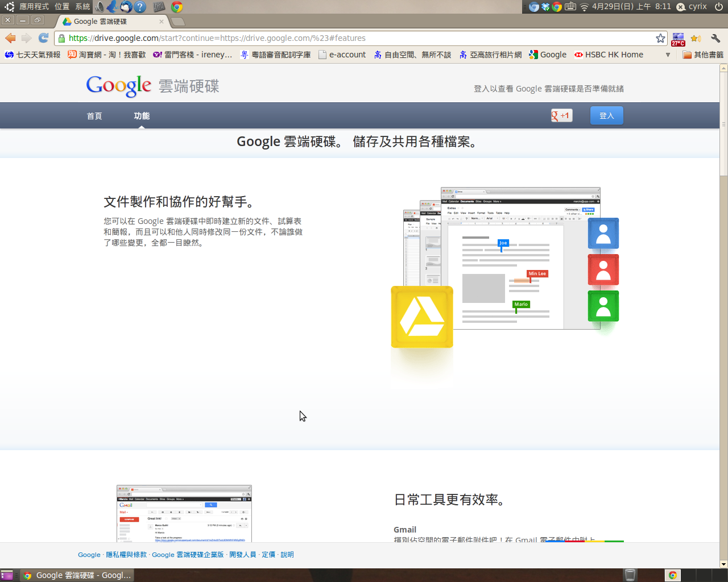The width and height of the screenshot is (728, 582).
Task: Click the Google 雲端硬碟 logo
Action: [x=152, y=86]
